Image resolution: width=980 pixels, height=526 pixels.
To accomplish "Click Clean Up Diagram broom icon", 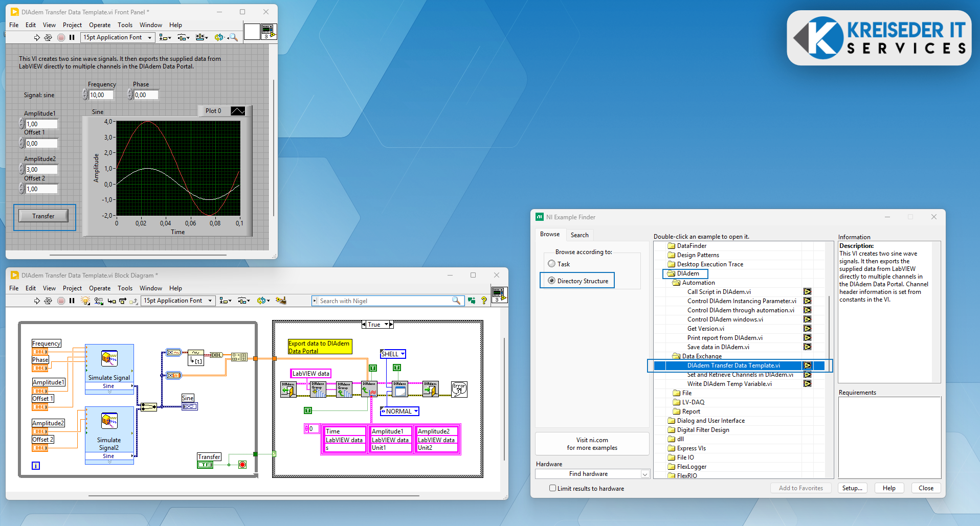I will (281, 301).
